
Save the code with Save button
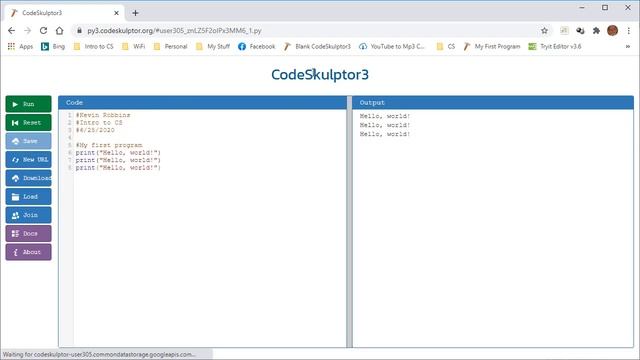tap(29, 141)
